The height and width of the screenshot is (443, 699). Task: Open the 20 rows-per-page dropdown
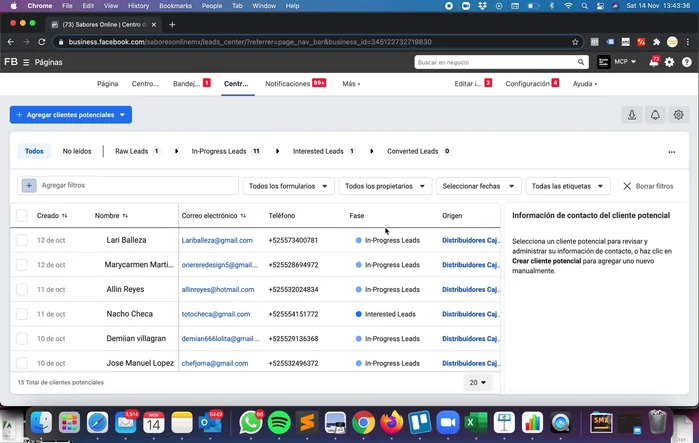point(479,382)
